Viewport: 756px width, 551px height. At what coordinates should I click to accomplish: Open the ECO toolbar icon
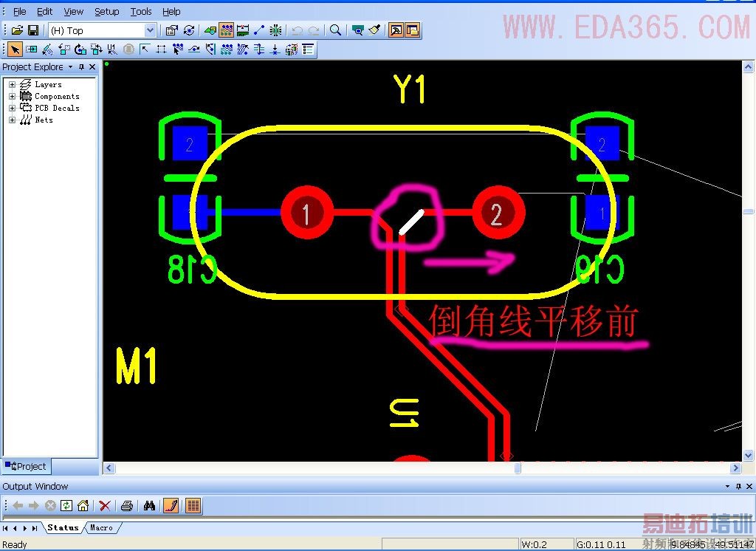(259, 30)
